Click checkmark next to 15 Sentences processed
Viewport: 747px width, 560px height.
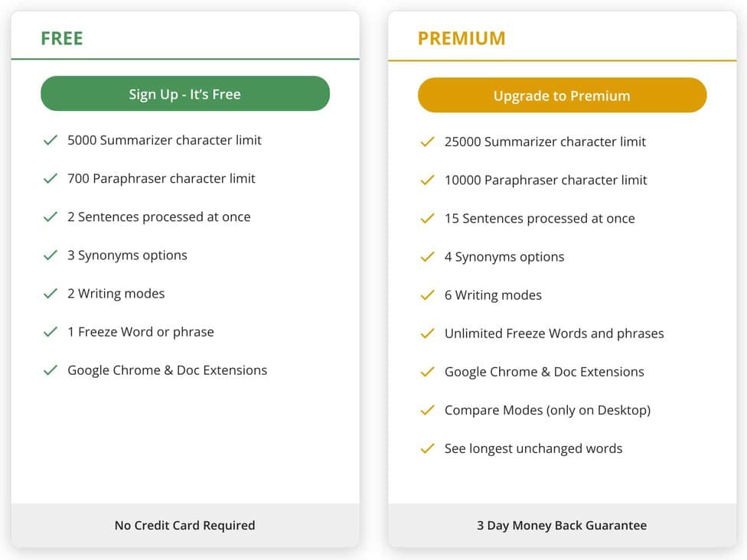[428, 218]
